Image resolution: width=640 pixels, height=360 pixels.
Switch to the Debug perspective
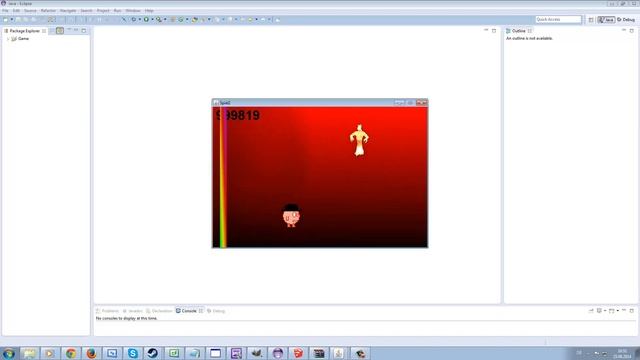(x=626, y=20)
